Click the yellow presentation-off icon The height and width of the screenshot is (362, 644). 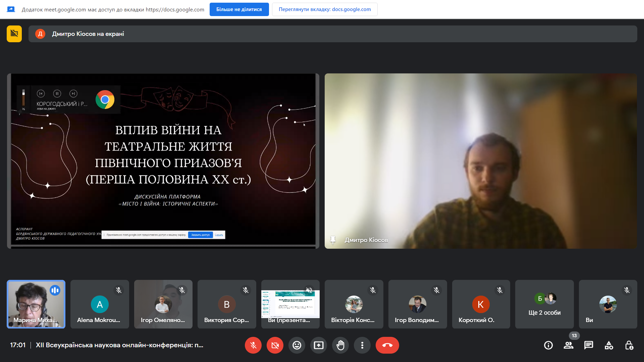[14, 34]
